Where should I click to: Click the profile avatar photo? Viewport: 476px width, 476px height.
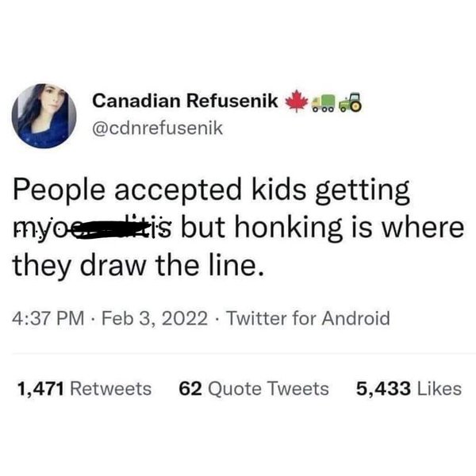point(44,116)
